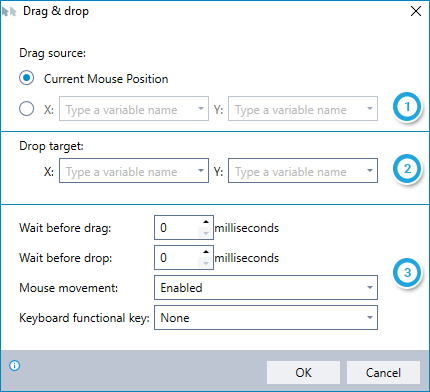
Task: Click the Cancel button
Action: (x=383, y=372)
